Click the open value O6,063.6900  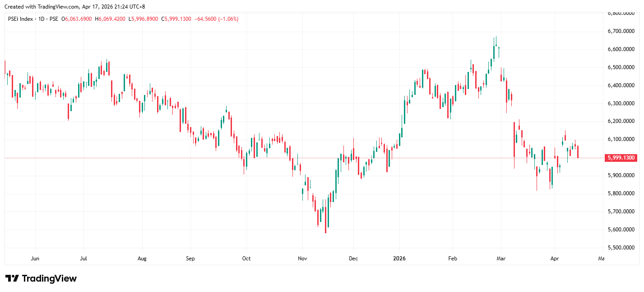77,19
